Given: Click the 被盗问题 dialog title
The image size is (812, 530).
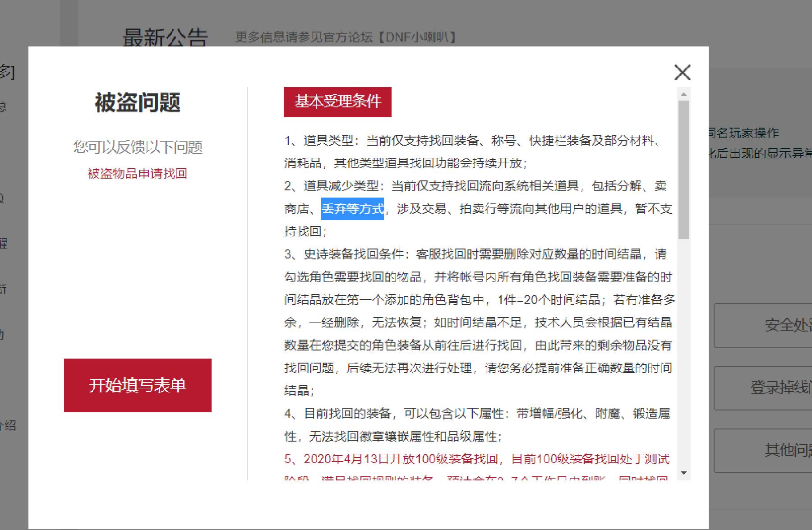Looking at the screenshot, I should click(x=138, y=103).
